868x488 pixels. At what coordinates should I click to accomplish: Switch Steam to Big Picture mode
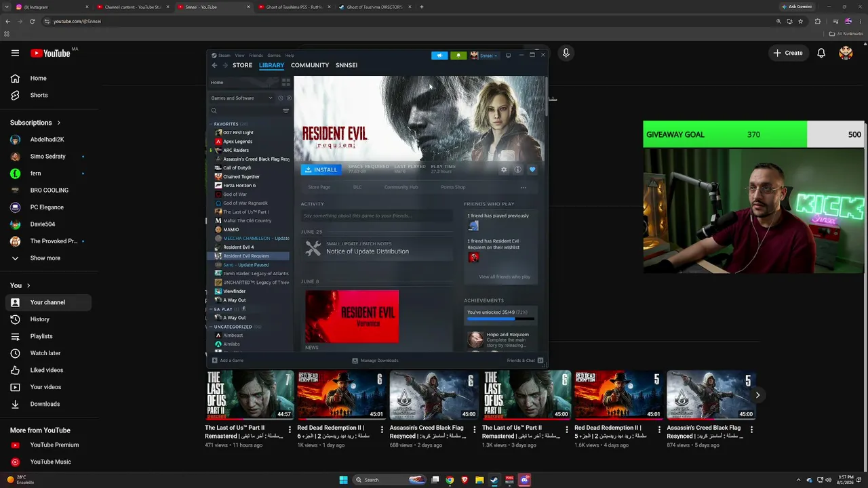click(509, 56)
